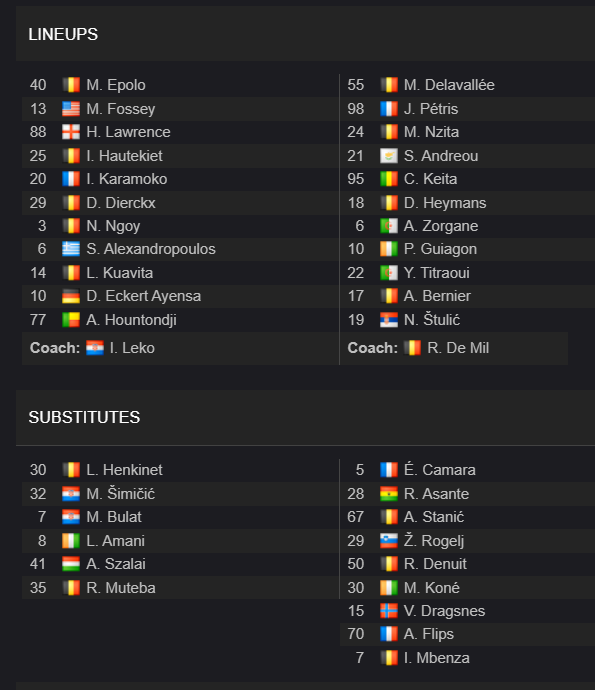Click the Norwegian flag next to V. Dragsnes

(x=389, y=611)
